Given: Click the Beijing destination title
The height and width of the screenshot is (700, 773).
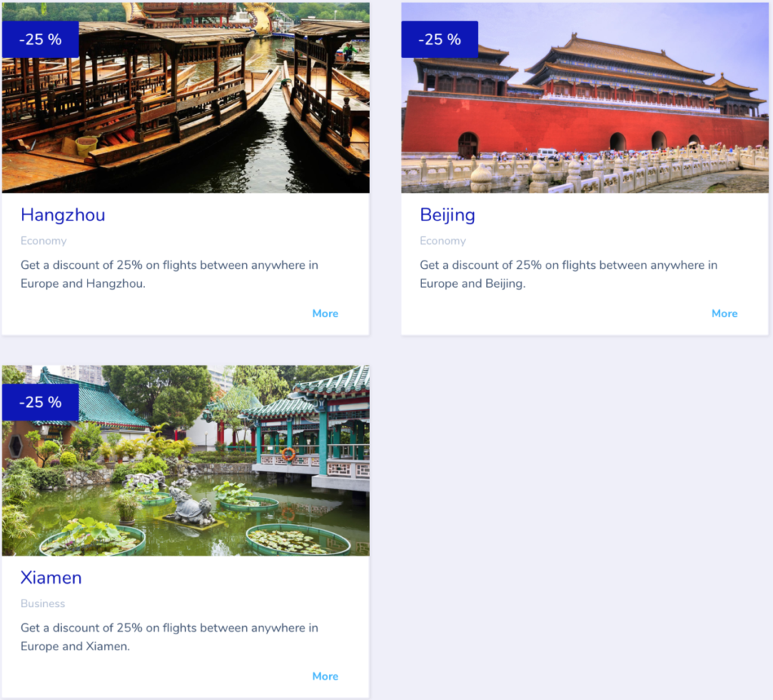Looking at the screenshot, I should pos(447,215).
